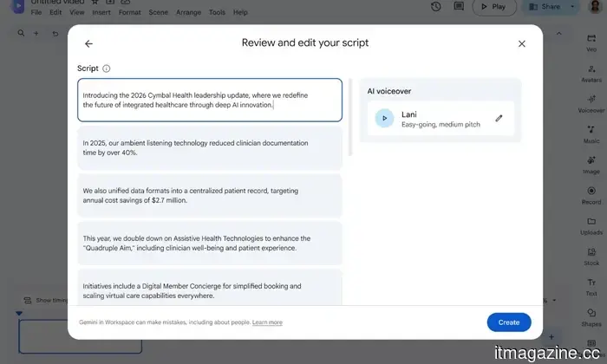Open the Edit menu
Screen dimensions: 607x364
55,12
